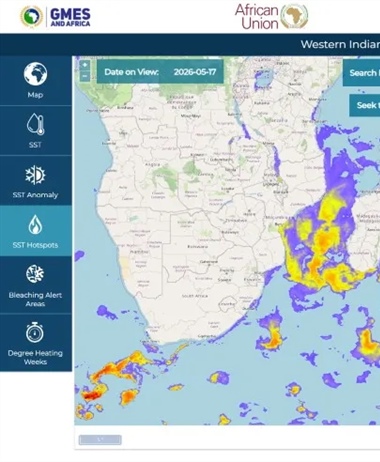The width and height of the screenshot is (380, 462).
Task: Select the SST thermometer droplet icon
Action: tap(35, 124)
